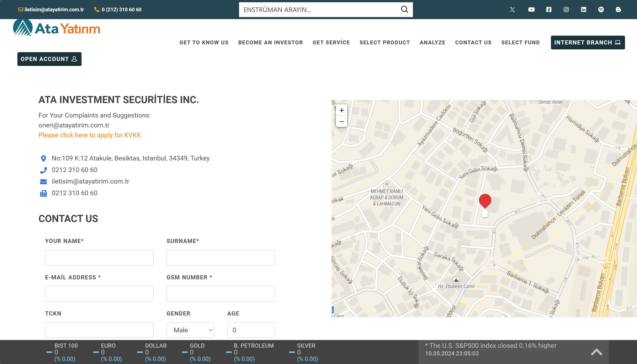Zoom out on the map

(341, 122)
